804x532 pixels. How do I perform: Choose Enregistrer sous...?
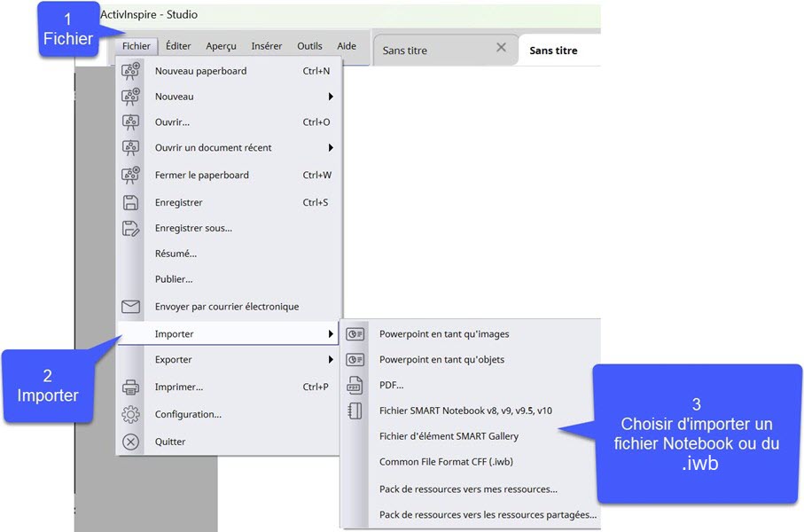click(229, 228)
